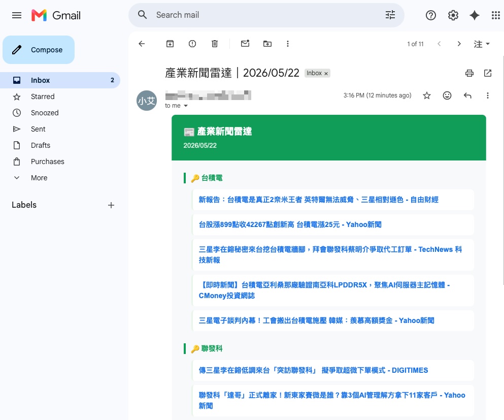Screen dimensions: 504x420
Task: Archive this email
Action: [x=170, y=44]
